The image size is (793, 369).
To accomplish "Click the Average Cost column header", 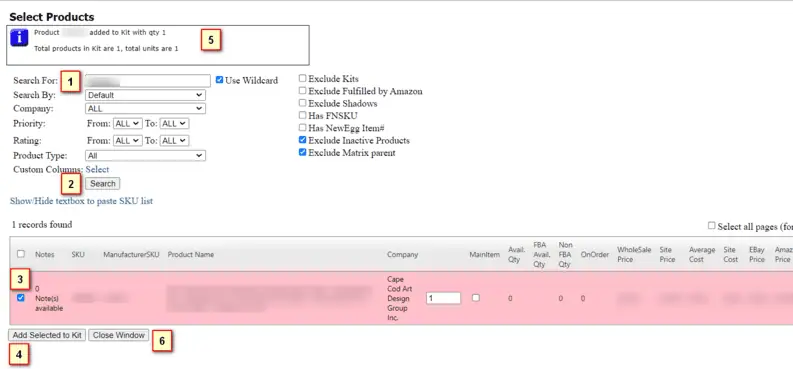I will pos(701,255).
